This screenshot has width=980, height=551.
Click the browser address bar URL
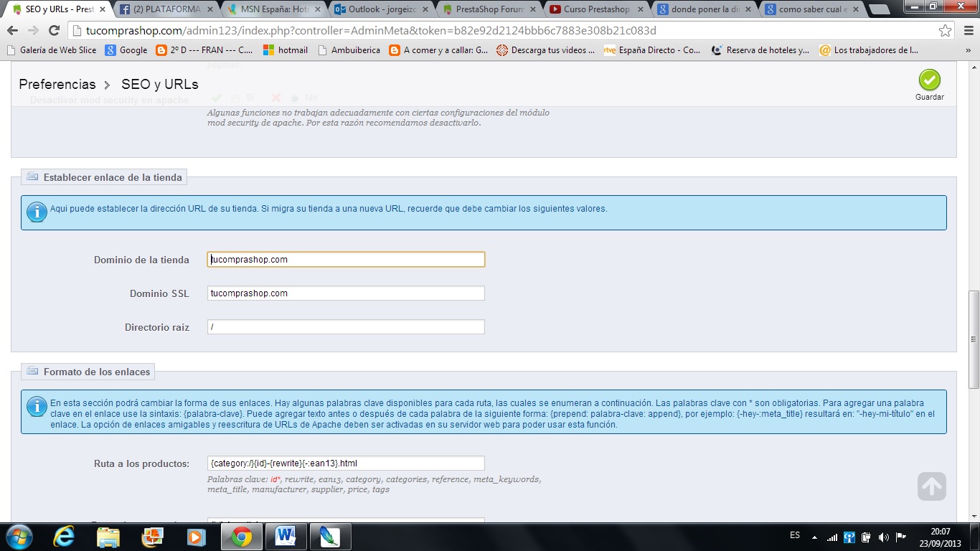click(x=371, y=31)
